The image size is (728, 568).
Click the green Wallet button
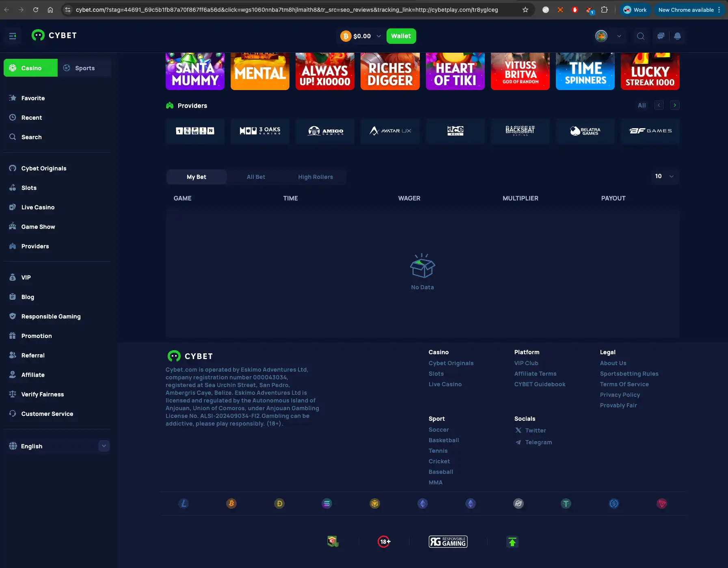401,36
